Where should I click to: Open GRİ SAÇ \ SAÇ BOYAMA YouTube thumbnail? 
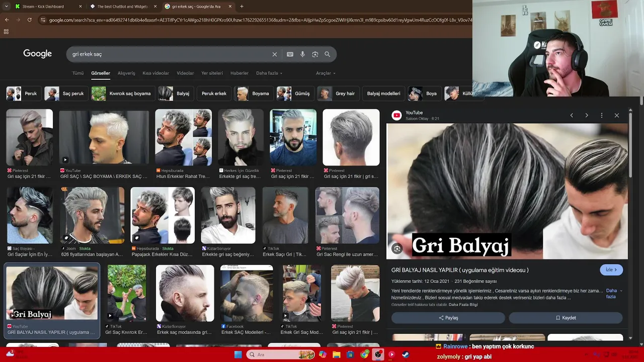104,137
